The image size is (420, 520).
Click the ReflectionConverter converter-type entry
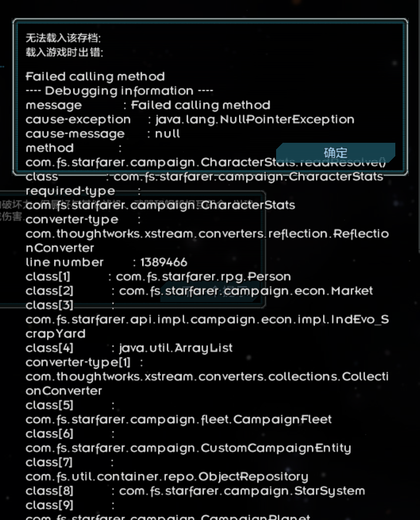click(x=206, y=233)
